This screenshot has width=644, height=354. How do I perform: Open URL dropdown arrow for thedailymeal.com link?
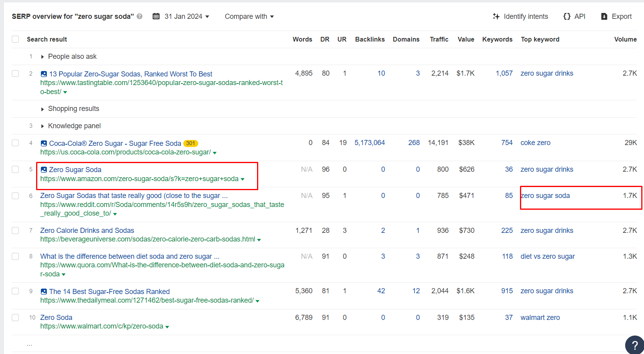[257, 301]
